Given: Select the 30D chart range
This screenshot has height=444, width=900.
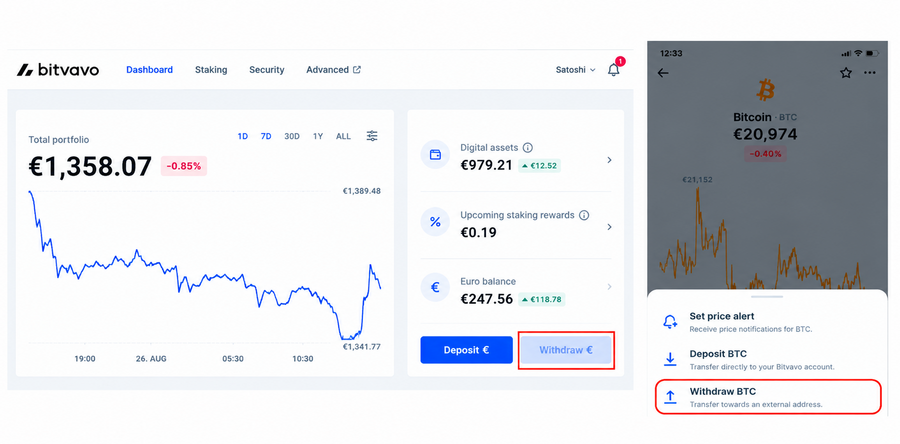Looking at the screenshot, I should coord(292,136).
